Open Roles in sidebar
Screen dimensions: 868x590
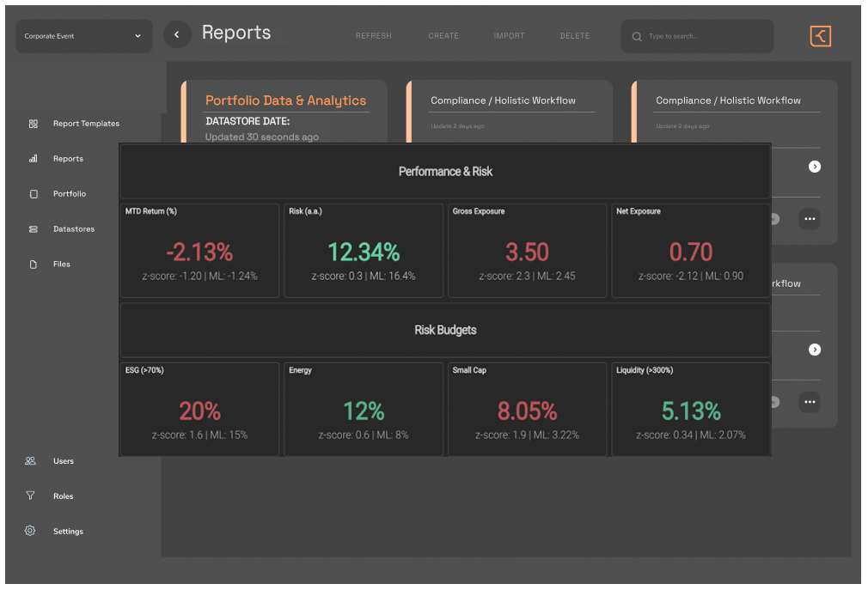63,496
